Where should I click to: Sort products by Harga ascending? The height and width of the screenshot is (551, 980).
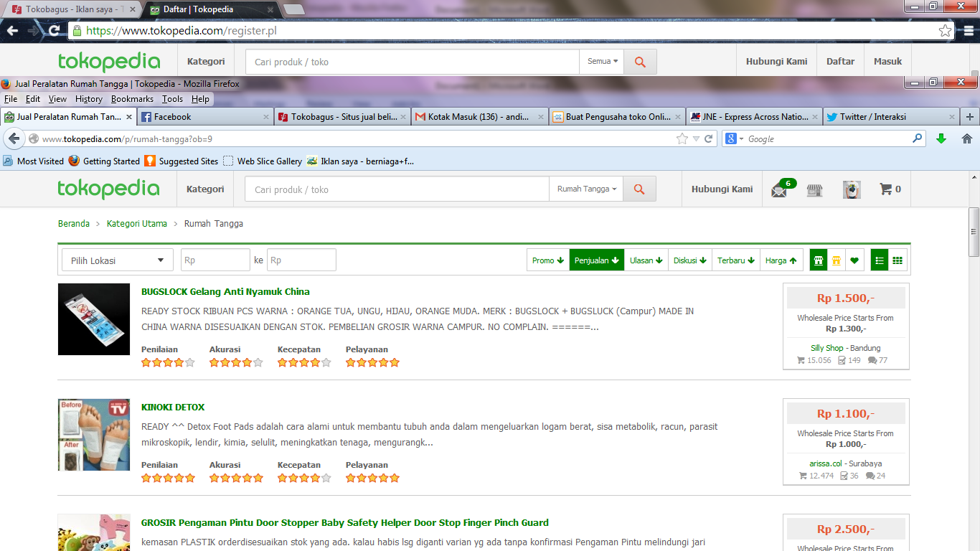[x=781, y=260]
